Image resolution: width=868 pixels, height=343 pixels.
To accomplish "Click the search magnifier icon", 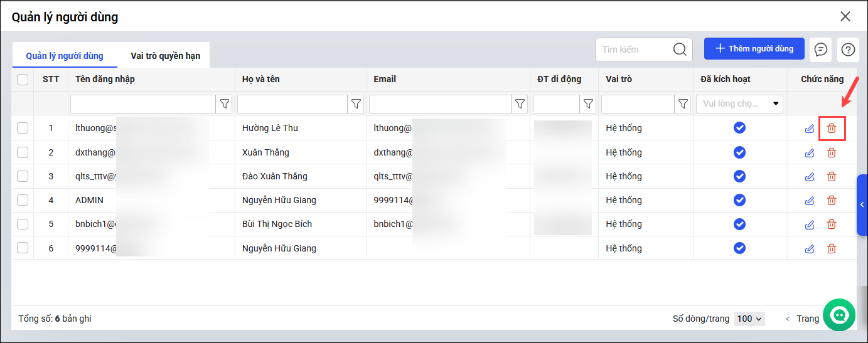I will tap(680, 50).
